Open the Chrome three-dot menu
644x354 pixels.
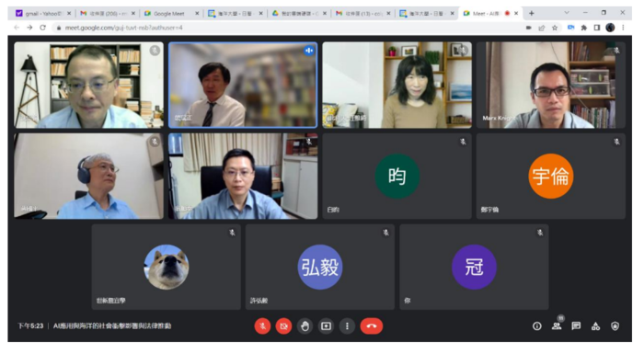[x=623, y=28]
